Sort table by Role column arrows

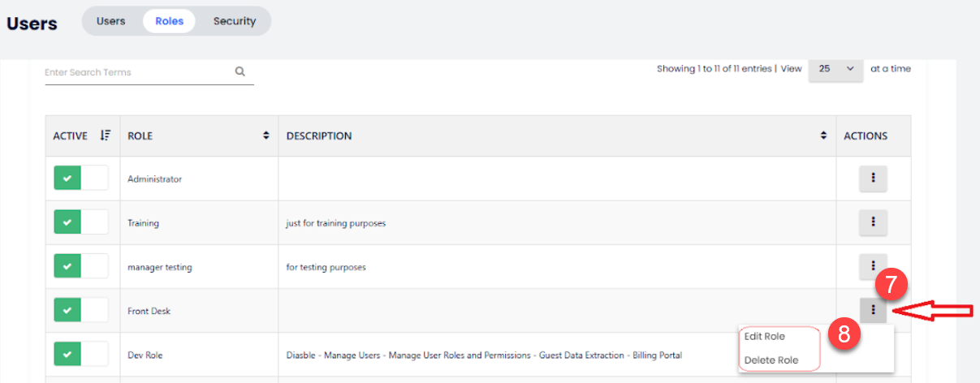266,136
